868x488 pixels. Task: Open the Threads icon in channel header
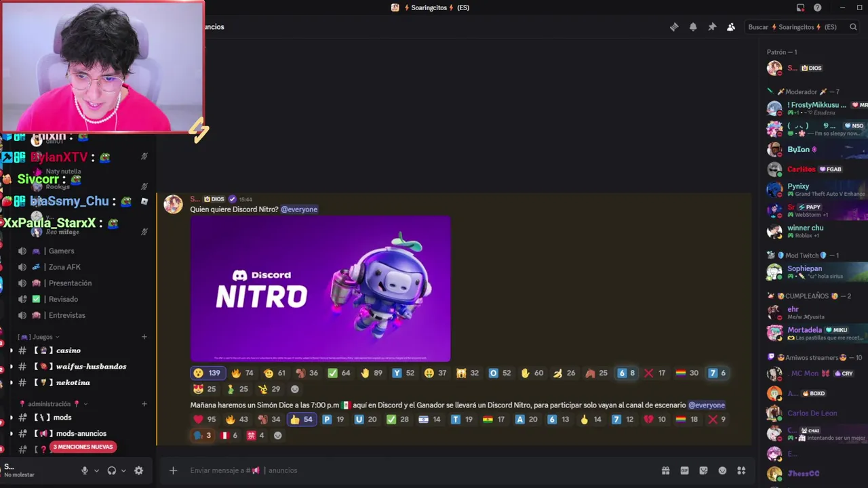point(674,27)
